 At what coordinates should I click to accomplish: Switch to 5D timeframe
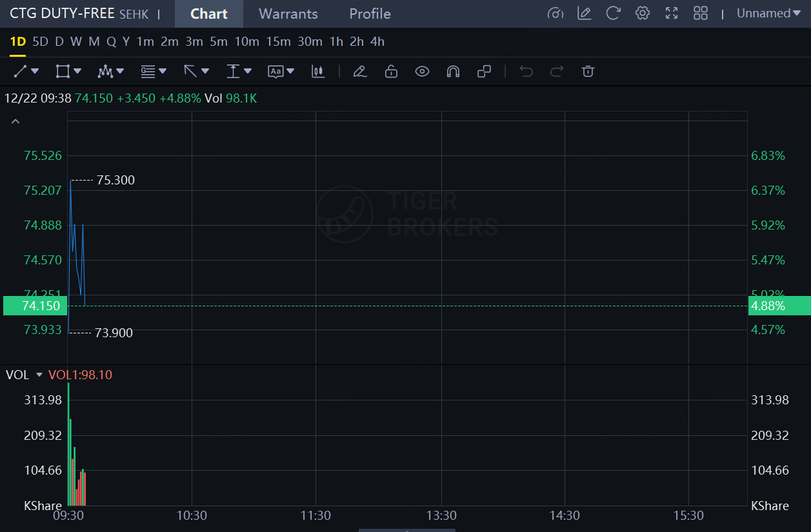[40, 42]
